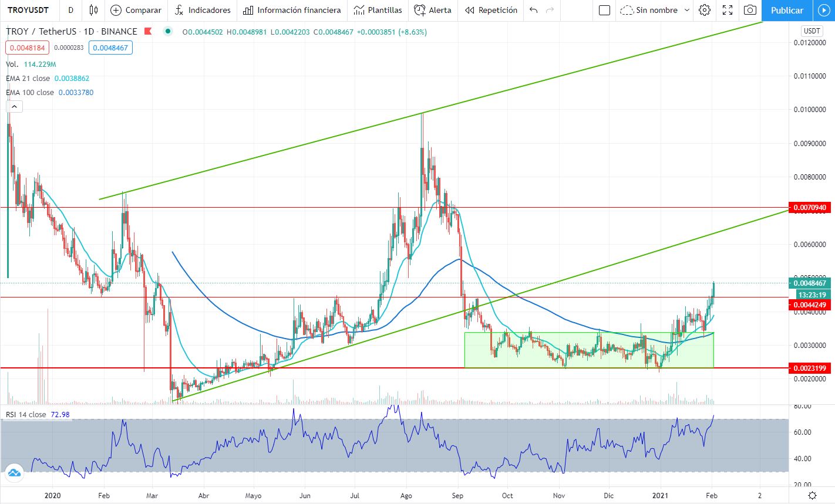Take a chart snapshot with camera
The image size is (835, 504).
point(750,10)
